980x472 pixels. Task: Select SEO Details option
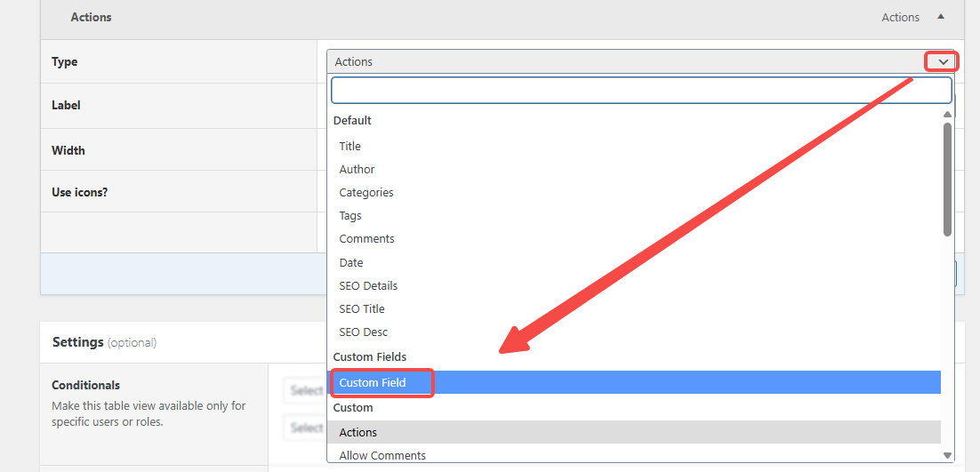click(368, 285)
